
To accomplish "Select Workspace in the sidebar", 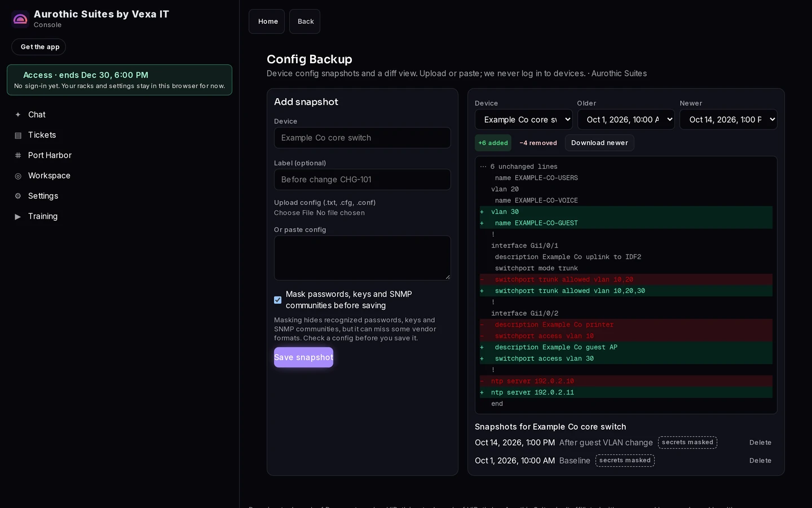I will [x=120, y=176].
